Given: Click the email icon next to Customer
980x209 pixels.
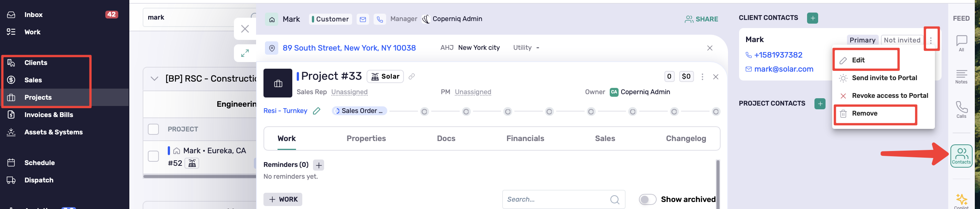Looking at the screenshot, I should pyautogui.click(x=363, y=19).
